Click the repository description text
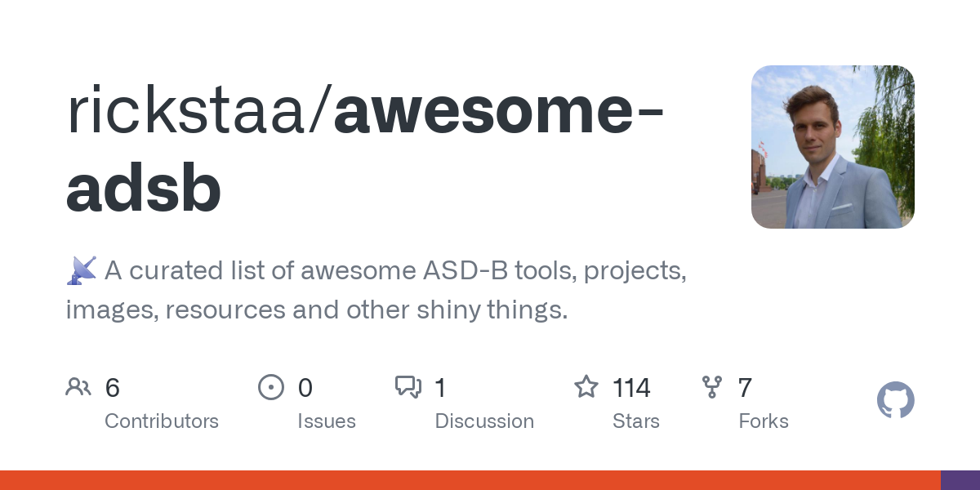980x490 pixels. tap(376, 290)
